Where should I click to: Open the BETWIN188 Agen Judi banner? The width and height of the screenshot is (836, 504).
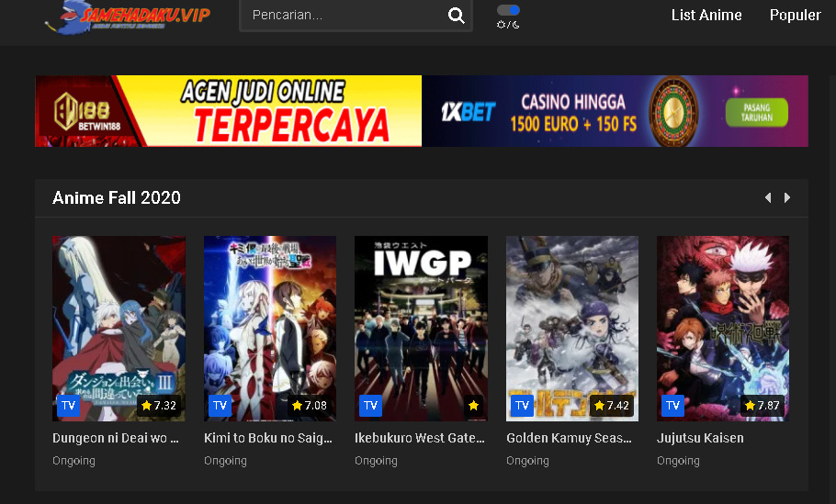tap(228, 111)
